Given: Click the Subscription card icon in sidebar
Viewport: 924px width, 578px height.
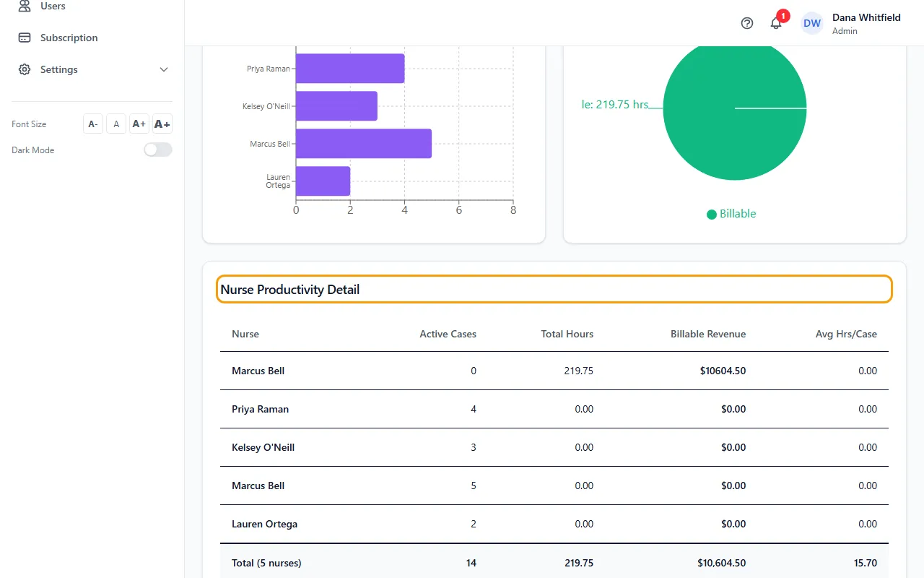Looking at the screenshot, I should pos(25,38).
